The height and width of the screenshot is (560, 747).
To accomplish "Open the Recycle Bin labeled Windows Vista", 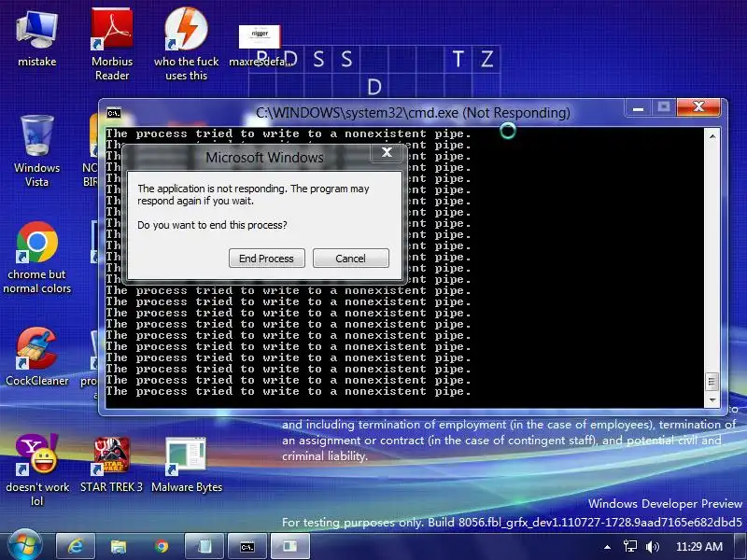I will coord(36,150).
